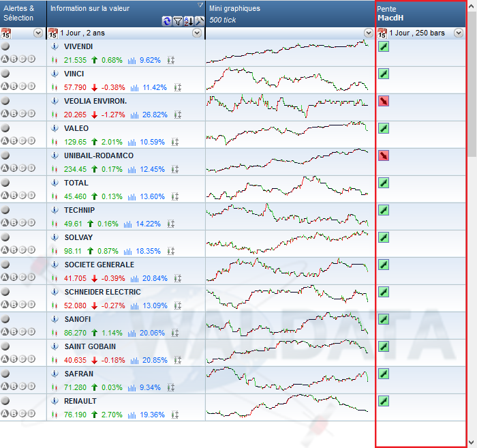477x448 pixels.
Task: Toggle selection D for UNIBAIL-RODAMCO
Action: pos(31,168)
